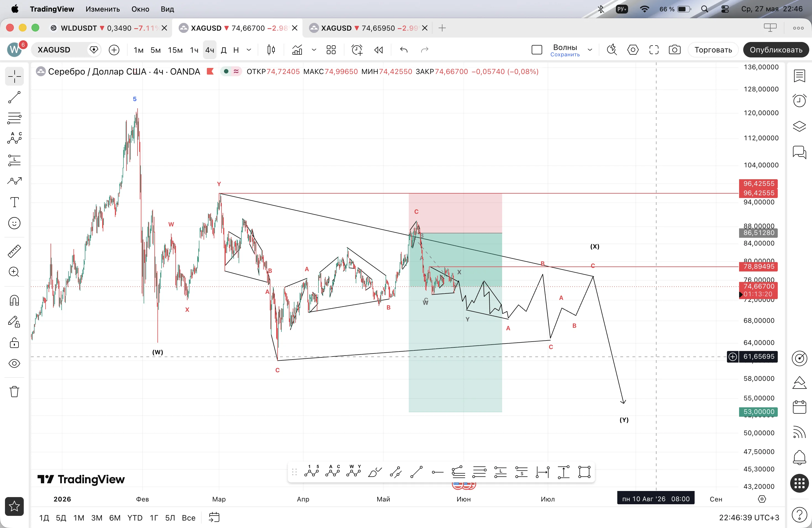Open the Окно menu
Screen dimensions: 812x528
click(140, 9)
